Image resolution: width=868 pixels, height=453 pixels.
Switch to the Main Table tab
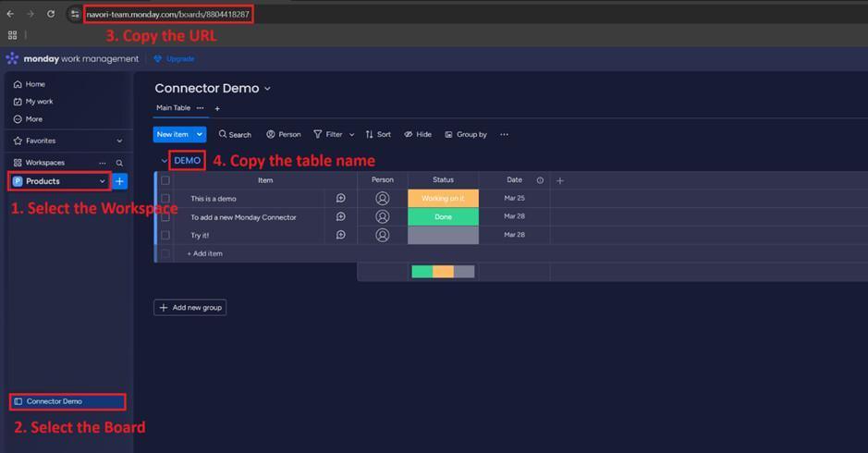point(173,108)
